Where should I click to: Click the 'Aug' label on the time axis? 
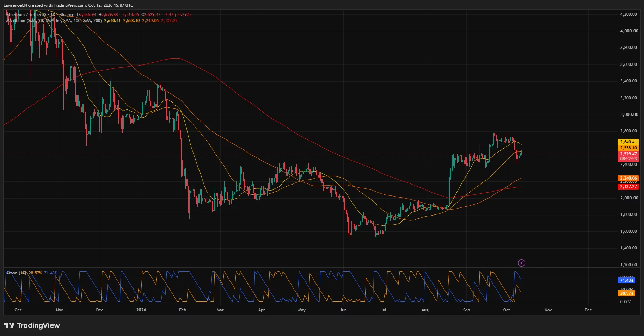pos(425,310)
